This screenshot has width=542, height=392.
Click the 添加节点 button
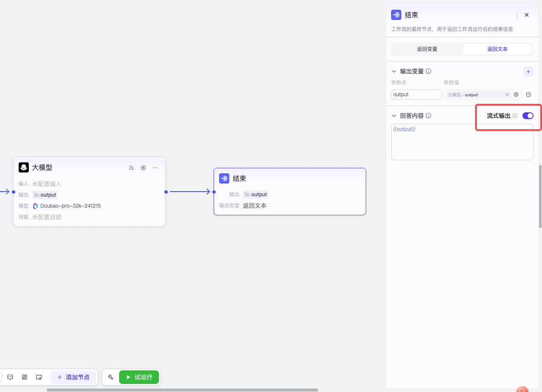click(x=73, y=377)
